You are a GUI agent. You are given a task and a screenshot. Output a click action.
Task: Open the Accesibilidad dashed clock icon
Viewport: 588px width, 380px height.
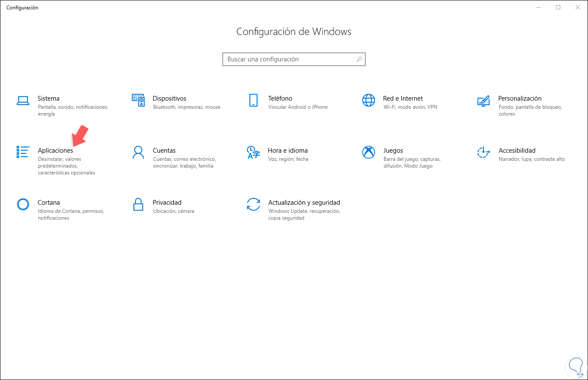pos(483,152)
